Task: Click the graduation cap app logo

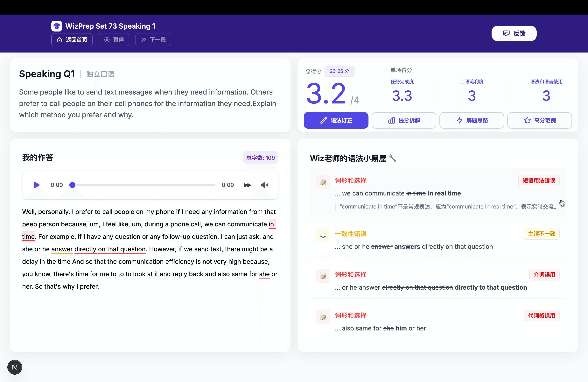Action: pos(56,26)
